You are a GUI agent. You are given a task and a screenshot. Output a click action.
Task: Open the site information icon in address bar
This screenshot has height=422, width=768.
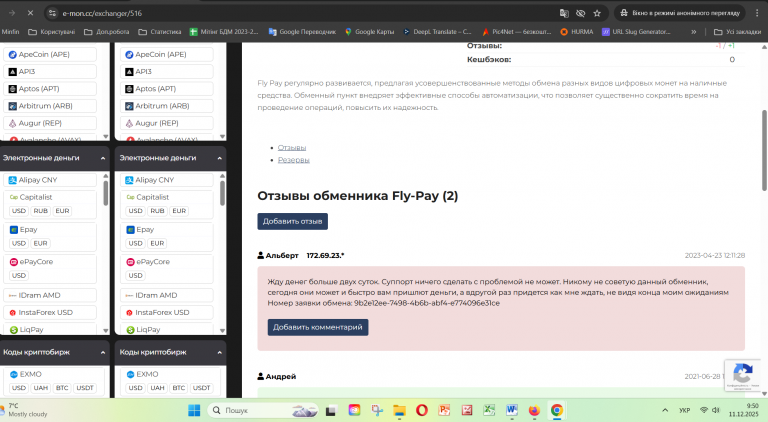(52, 13)
